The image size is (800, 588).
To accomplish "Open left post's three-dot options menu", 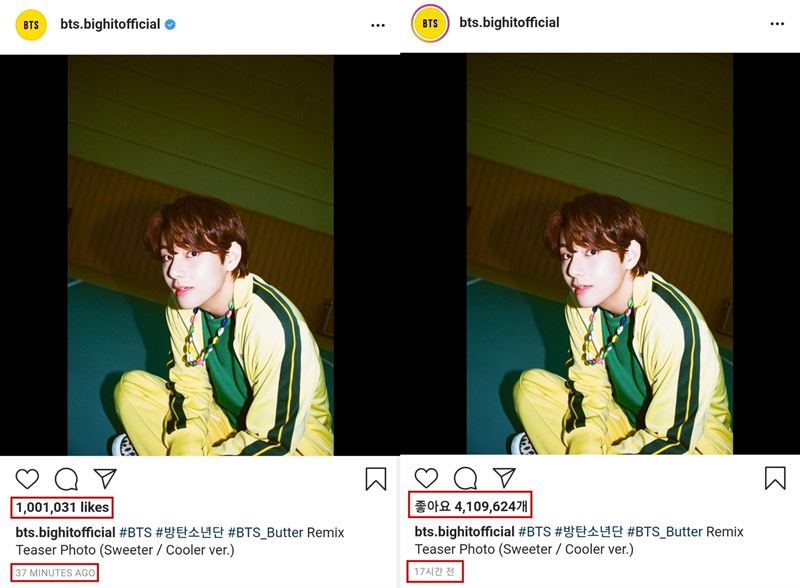I will coord(378,25).
